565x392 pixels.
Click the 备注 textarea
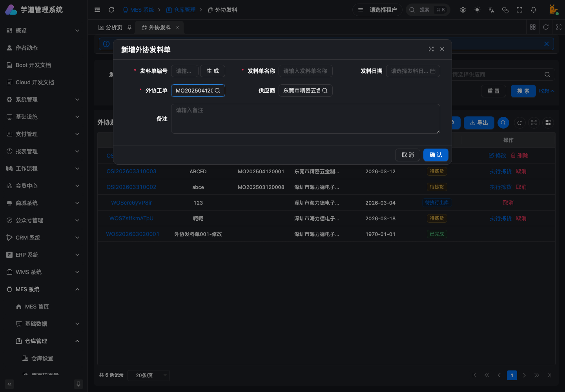pyautogui.click(x=306, y=119)
